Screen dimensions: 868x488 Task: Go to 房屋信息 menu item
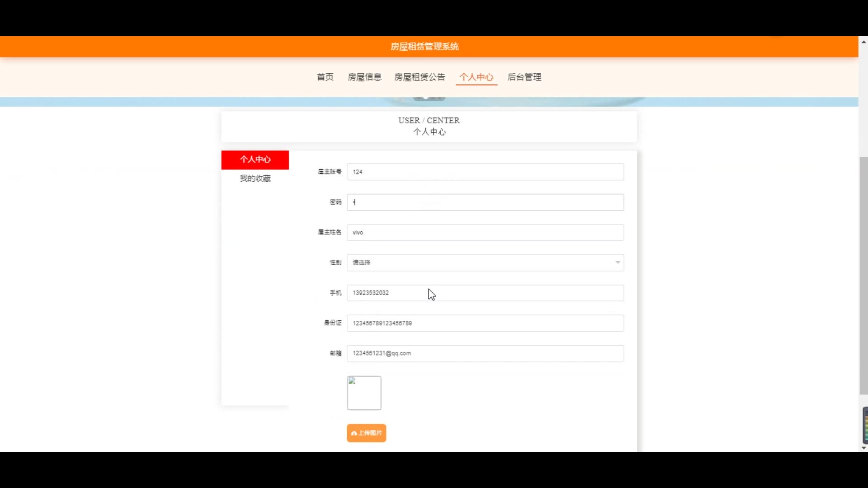coord(364,77)
